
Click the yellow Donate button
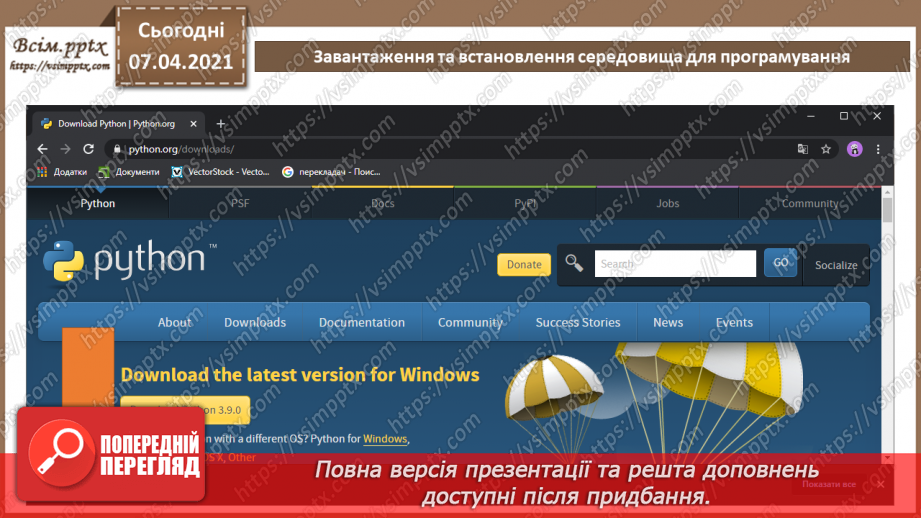pos(524,264)
